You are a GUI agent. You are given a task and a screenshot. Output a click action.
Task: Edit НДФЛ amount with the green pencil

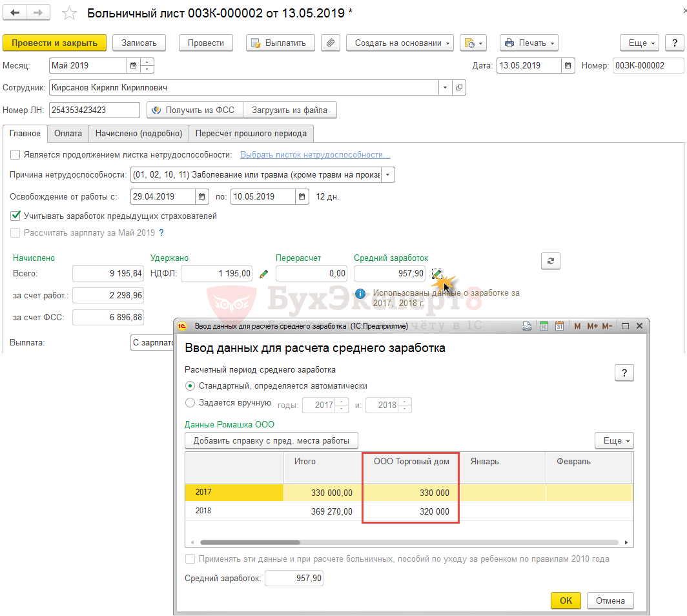tap(263, 274)
